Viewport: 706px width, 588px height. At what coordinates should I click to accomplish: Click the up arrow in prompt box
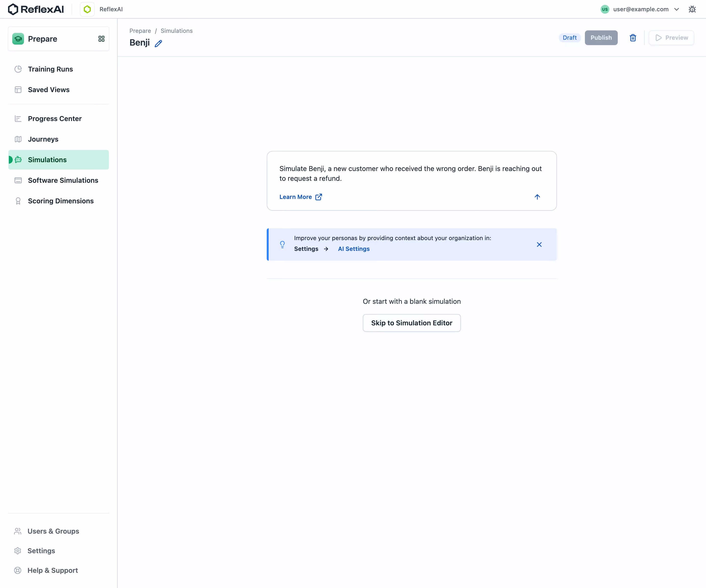(x=537, y=197)
